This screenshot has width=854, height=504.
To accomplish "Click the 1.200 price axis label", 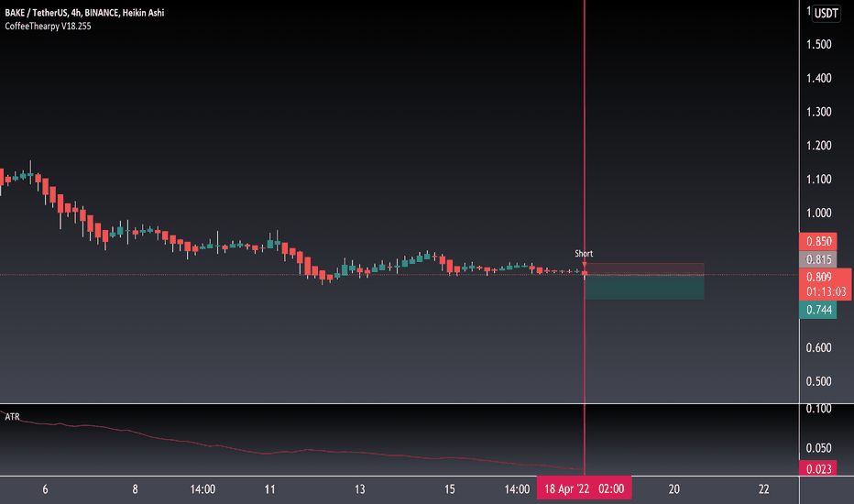I will pos(818,146).
